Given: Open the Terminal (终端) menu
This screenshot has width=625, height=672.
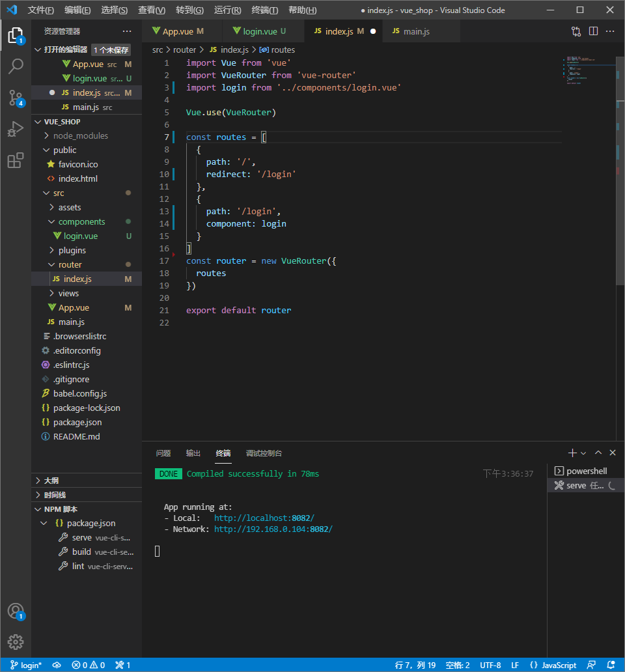Looking at the screenshot, I should click(x=265, y=10).
